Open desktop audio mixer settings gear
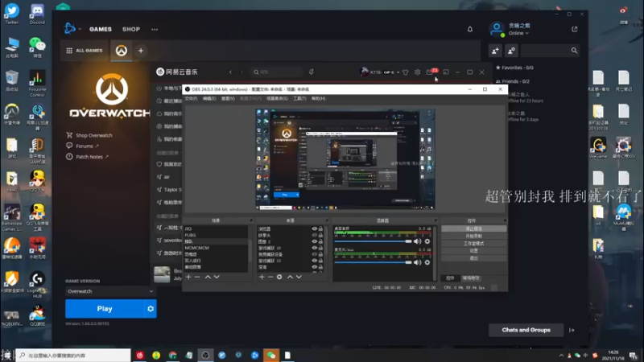 click(x=427, y=241)
